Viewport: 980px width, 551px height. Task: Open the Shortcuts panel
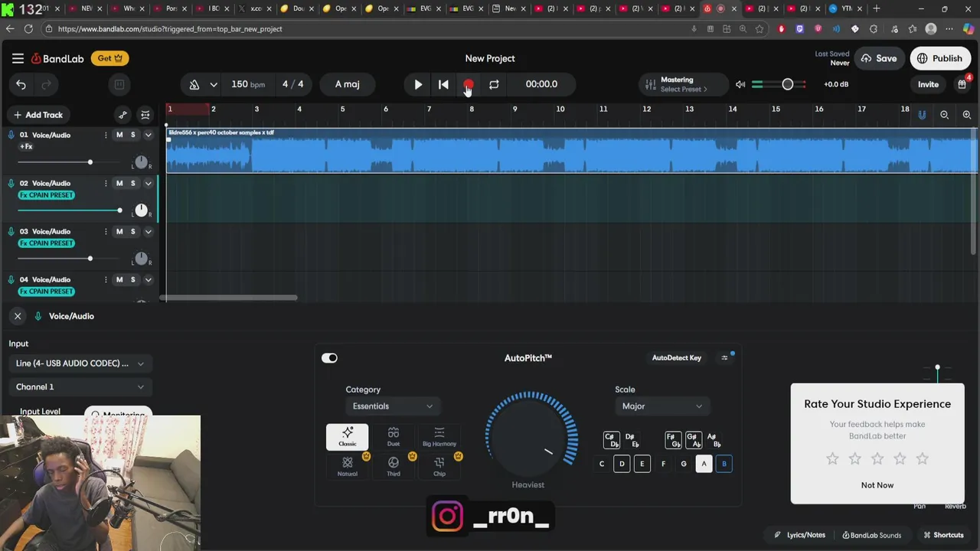click(x=943, y=535)
